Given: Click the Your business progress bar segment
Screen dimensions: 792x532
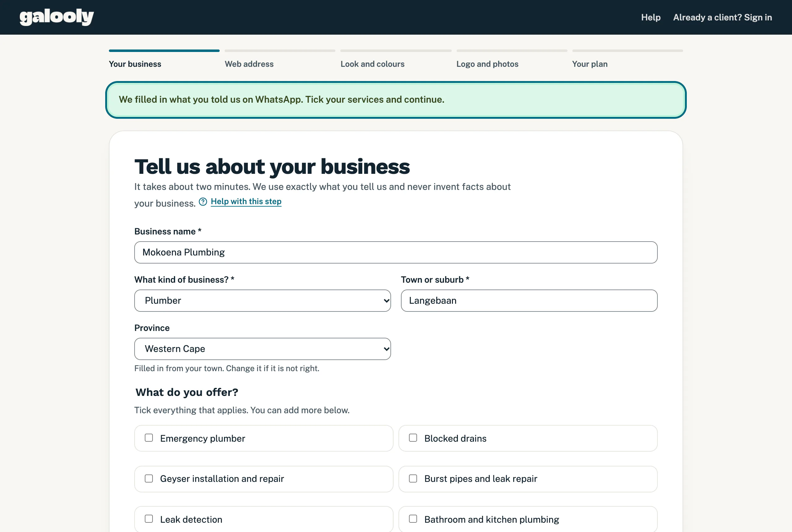Looking at the screenshot, I should click(x=164, y=51).
